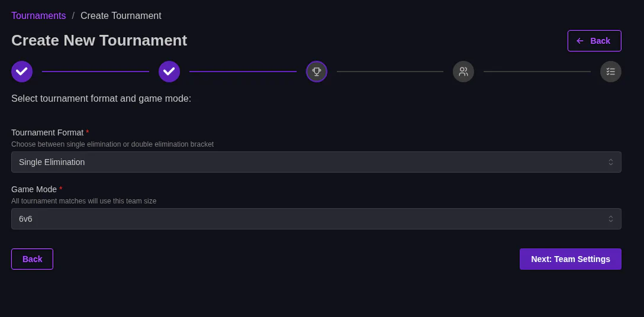The width and height of the screenshot is (644, 317).
Task: Click the Game Mode field label
Action: [34, 189]
